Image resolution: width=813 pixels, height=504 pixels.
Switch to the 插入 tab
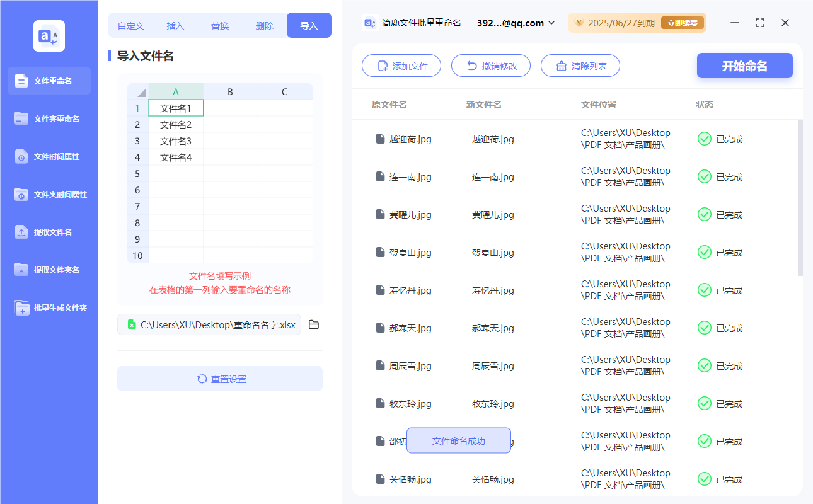click(175, 25)
